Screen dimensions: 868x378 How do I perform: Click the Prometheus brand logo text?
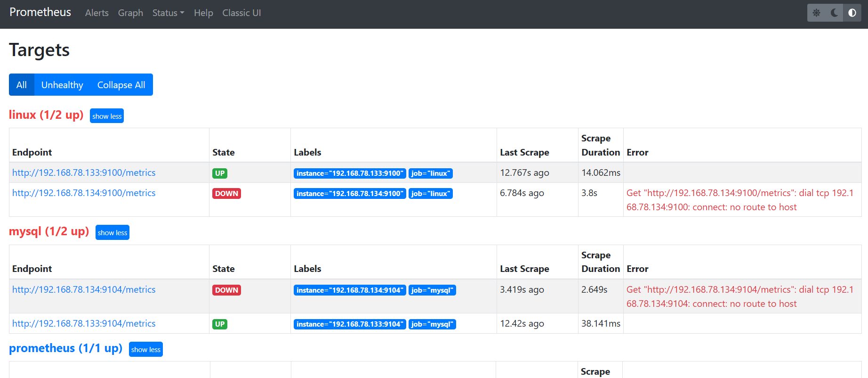tap(40, 12)
